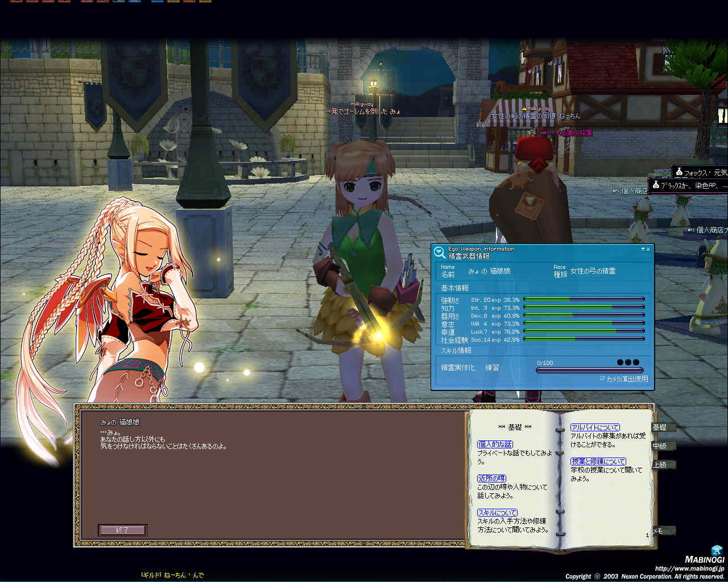Click the shop bag icon beside ブラックスカー
The width and height of the screenshot is (728, 582).
click(656, 185)
